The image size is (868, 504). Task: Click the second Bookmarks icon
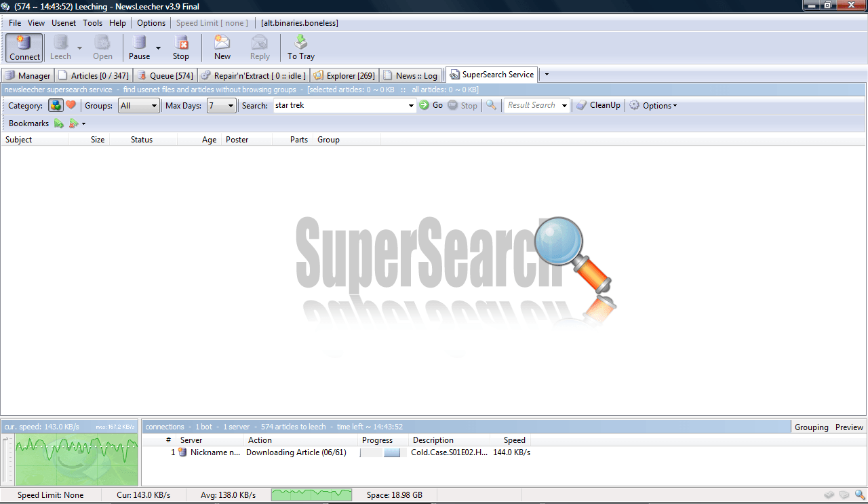(73, 123)
